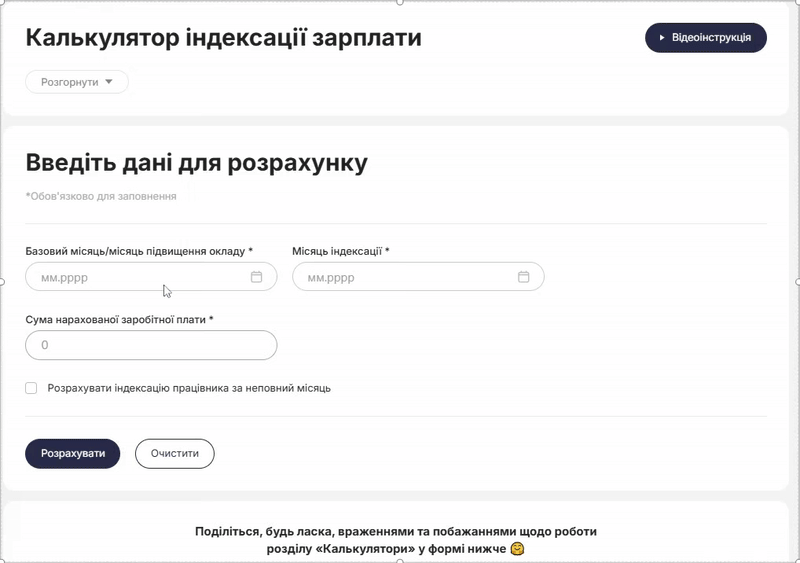This screenshot has width=800, height=563.
Task: Click the 'Обов'язково для заповнення' note
Action: (x=101, y=197)
